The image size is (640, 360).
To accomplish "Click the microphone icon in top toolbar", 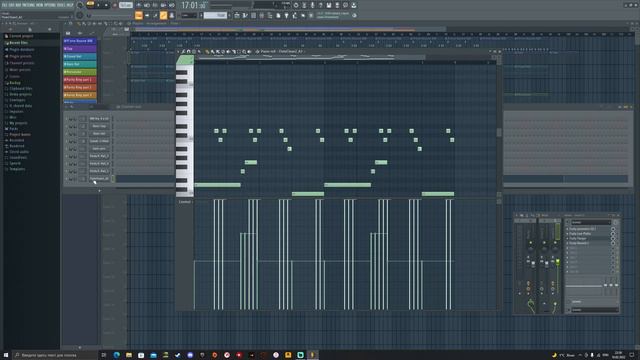I will coord(312,5).
